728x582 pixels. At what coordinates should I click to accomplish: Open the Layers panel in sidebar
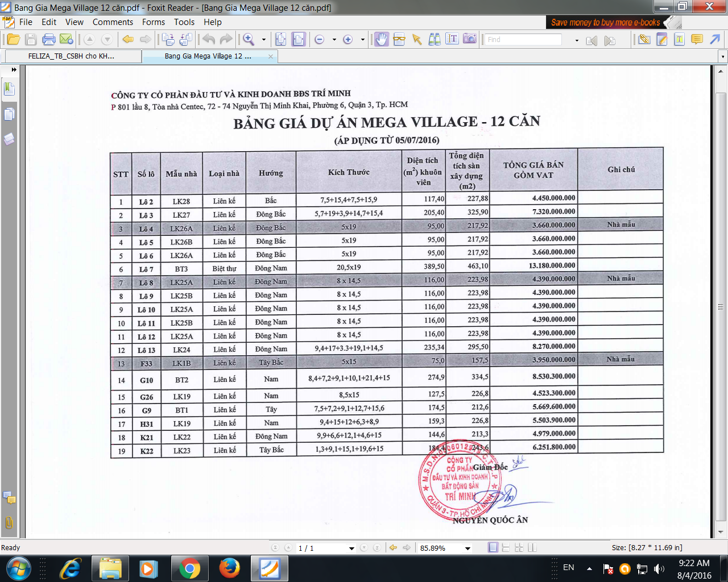tap(9, 139)
